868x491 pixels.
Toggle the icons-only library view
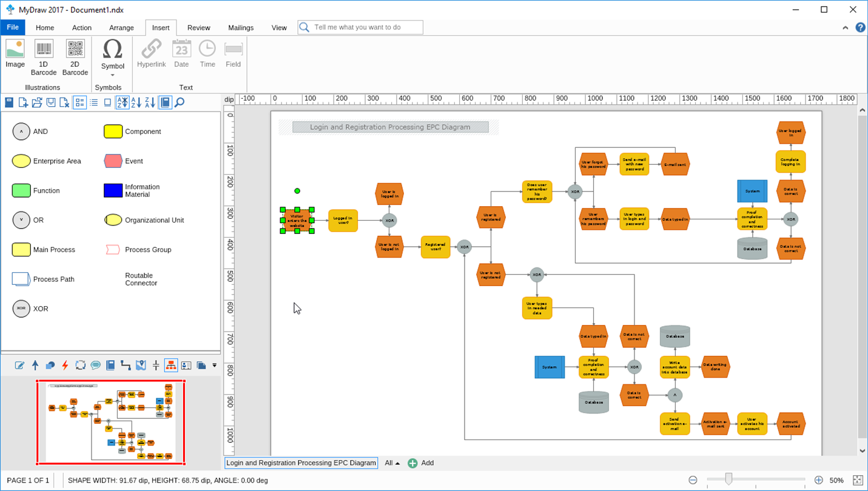[x=108, y=102]
